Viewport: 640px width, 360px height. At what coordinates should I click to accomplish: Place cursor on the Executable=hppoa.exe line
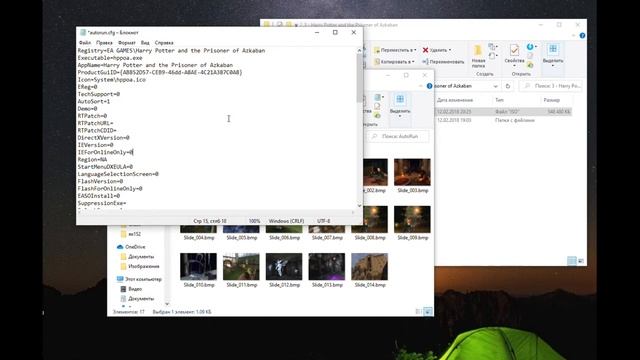tap(110, 58)
